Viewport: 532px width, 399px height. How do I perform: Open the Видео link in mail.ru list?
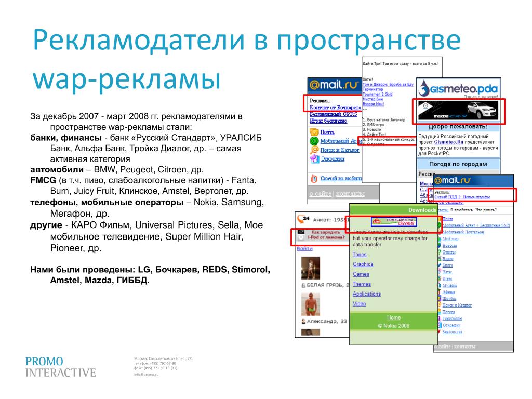point(448,259)
